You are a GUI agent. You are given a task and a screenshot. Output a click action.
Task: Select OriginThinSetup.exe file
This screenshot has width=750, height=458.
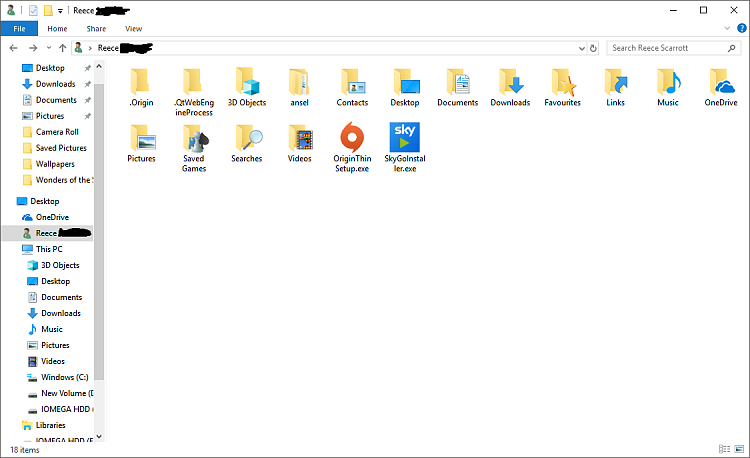(352, 147)
